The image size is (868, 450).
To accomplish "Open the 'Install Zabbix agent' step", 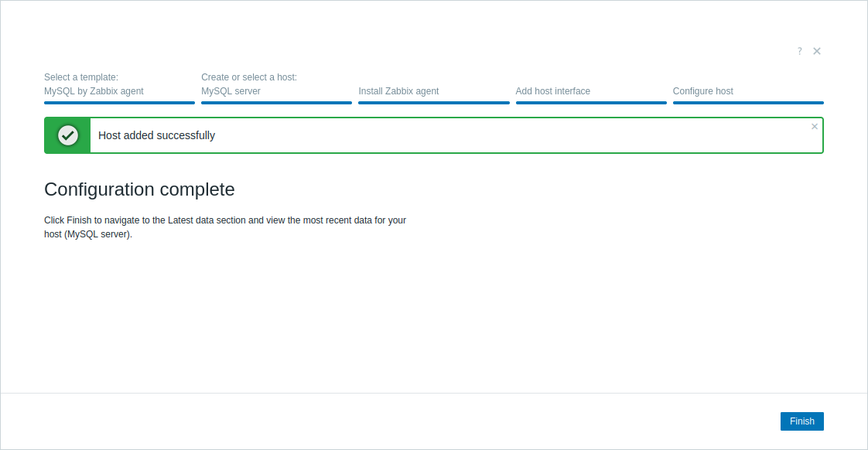I will 398,91.
